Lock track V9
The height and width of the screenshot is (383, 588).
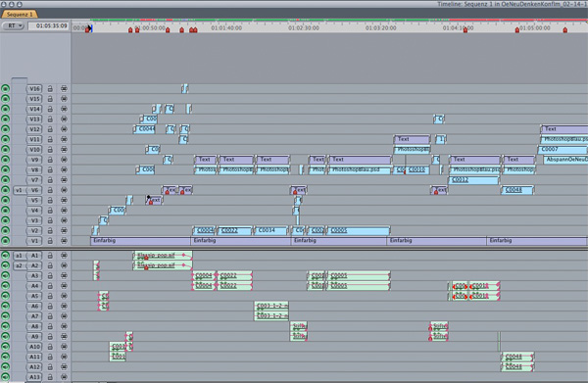pos(50,160)
